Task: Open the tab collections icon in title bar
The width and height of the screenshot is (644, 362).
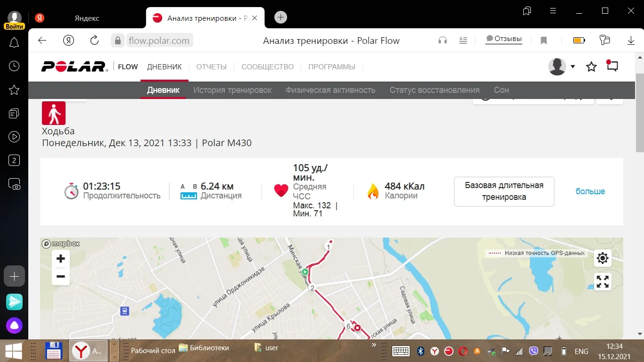Action: 527,11
